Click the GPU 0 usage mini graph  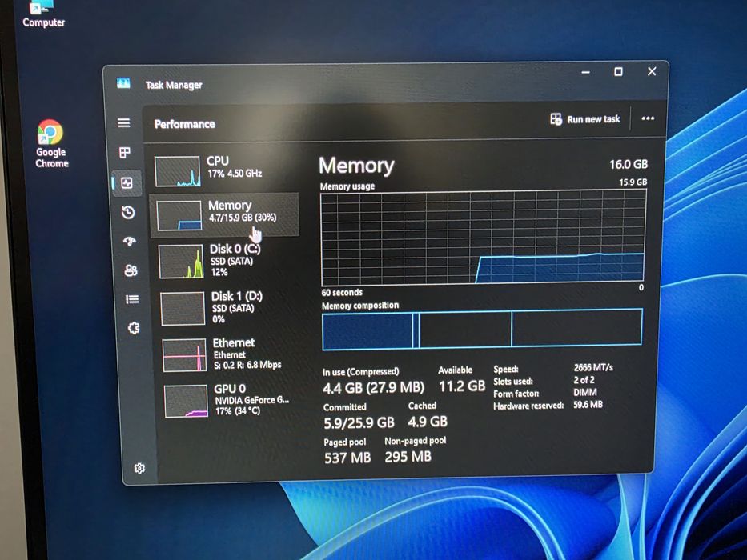187,401
